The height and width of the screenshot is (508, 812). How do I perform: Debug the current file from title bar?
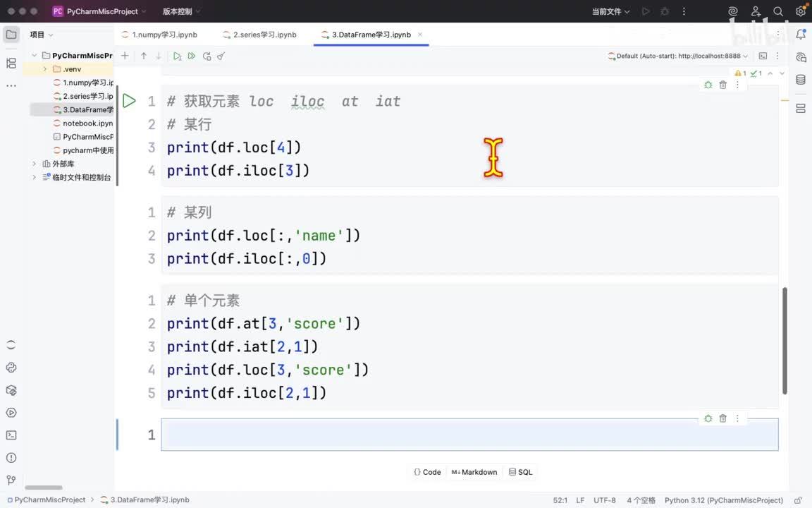point(665,11)
